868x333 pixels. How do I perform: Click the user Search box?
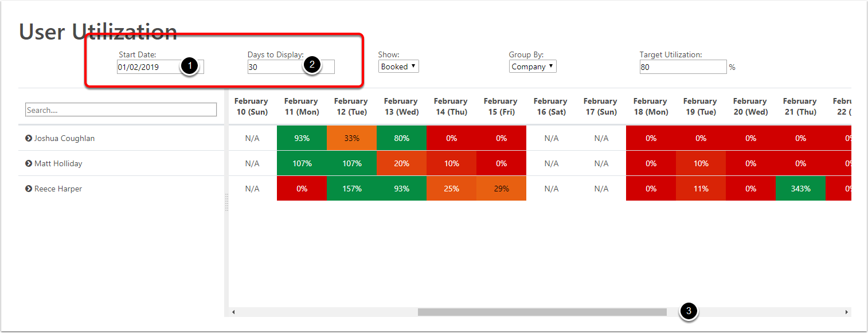pyautogui.click(x=121, y=110)
